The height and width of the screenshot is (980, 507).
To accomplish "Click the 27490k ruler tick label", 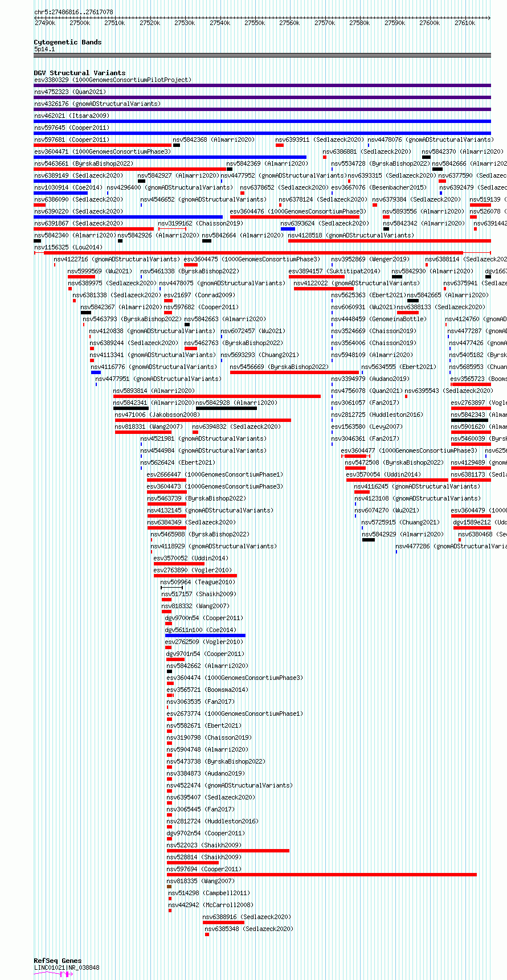I will tap(45, 23).
